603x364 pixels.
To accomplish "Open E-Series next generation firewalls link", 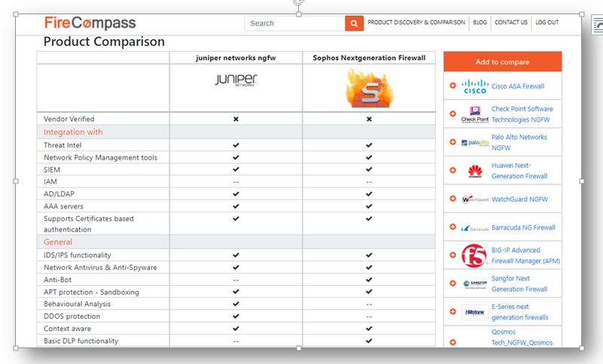I will [519, 311].
